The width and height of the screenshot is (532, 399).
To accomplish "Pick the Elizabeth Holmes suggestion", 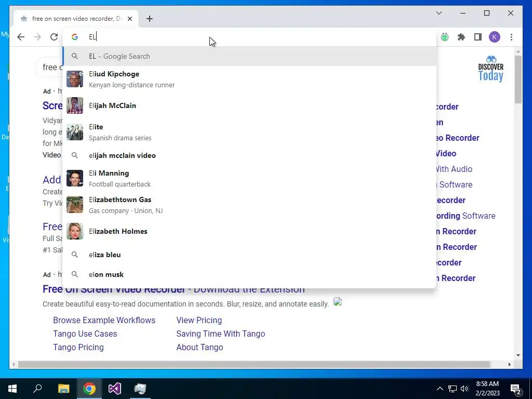I will [249, 231].
